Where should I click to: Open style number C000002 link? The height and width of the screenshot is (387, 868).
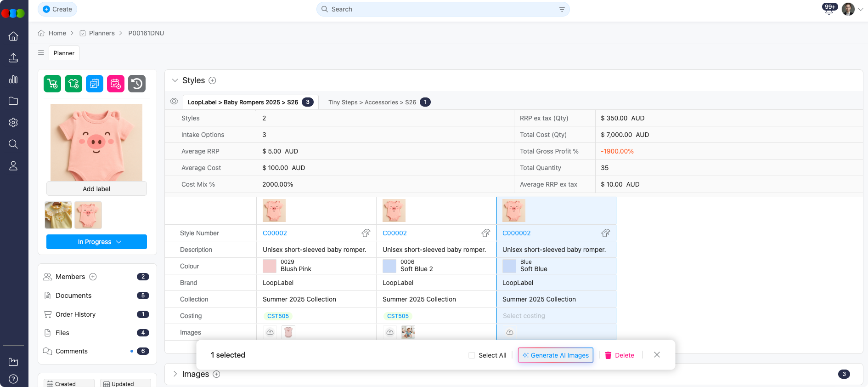click(x=516, y=233)
